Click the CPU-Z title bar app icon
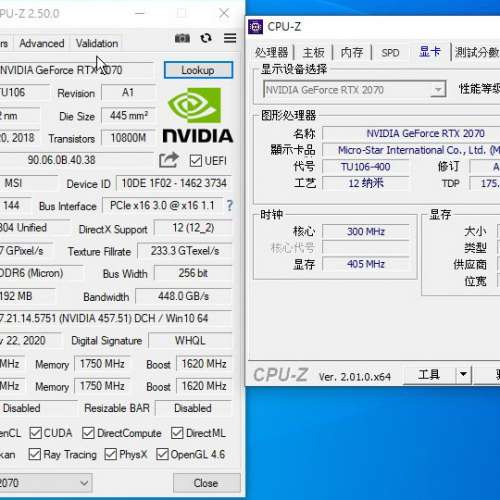This screenshot has width=500, height=500. pos(256,27)
